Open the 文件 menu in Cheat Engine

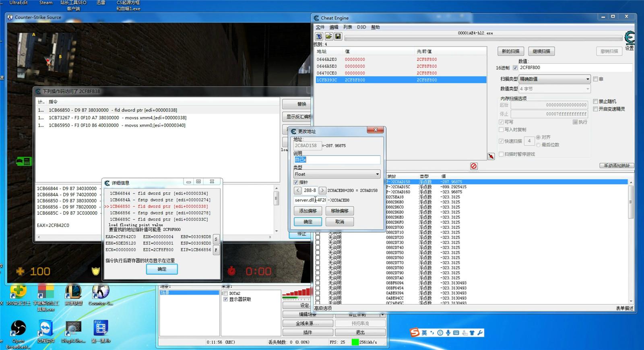320,27
